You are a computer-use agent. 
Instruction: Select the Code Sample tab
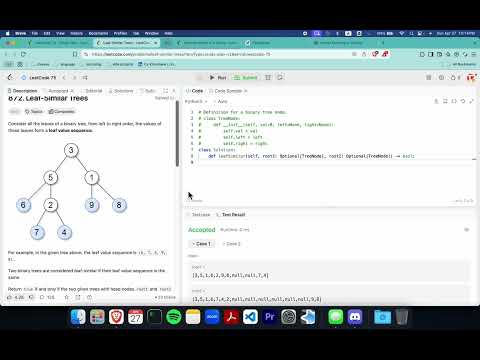[225, 91]
